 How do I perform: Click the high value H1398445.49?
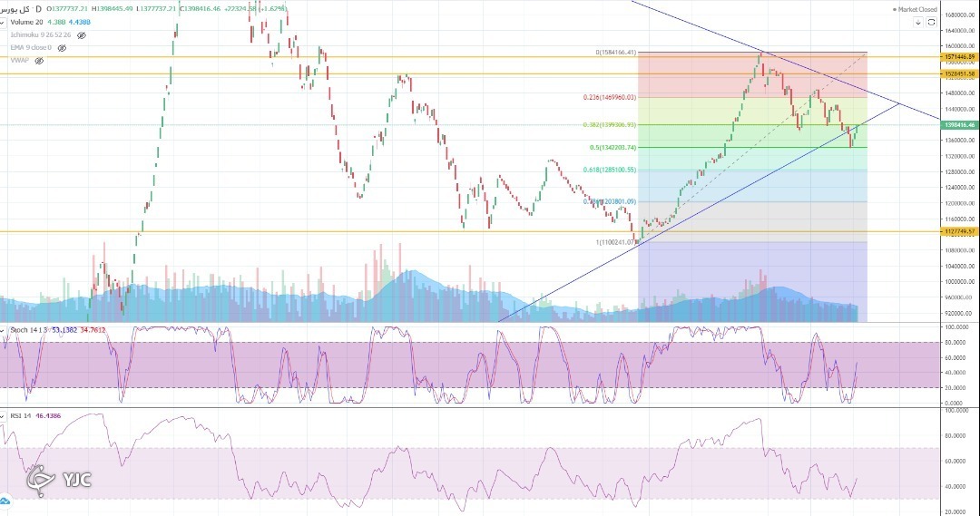(112, 9)
